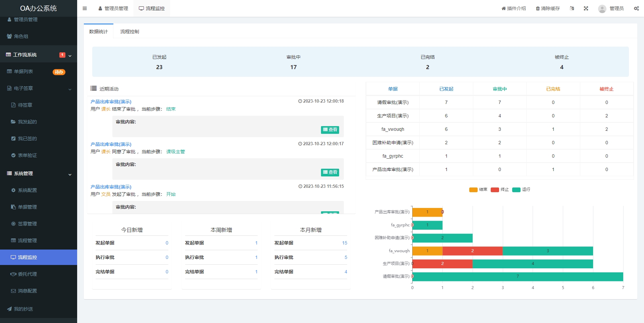Image resolution: width=644 pixels, height=323 pixels.
Task: Click the OA办公系统 logo title
Action: coord(39,8)
